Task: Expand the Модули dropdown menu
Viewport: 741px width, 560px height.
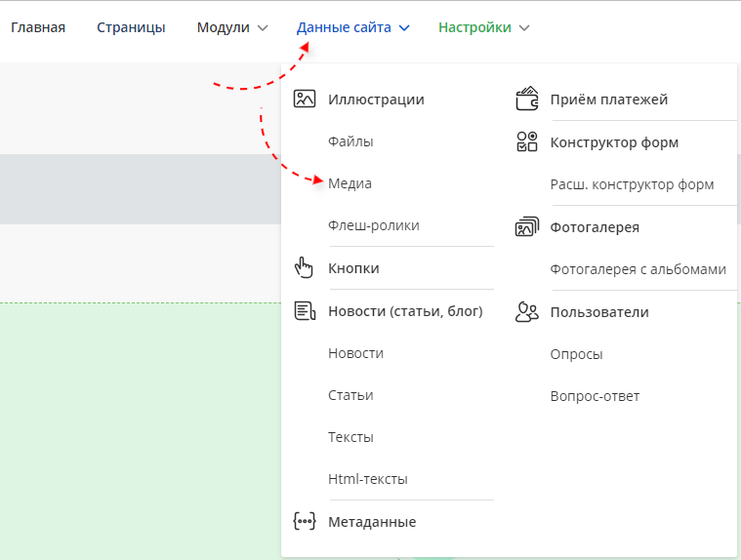Action: (x=232, y=27)
